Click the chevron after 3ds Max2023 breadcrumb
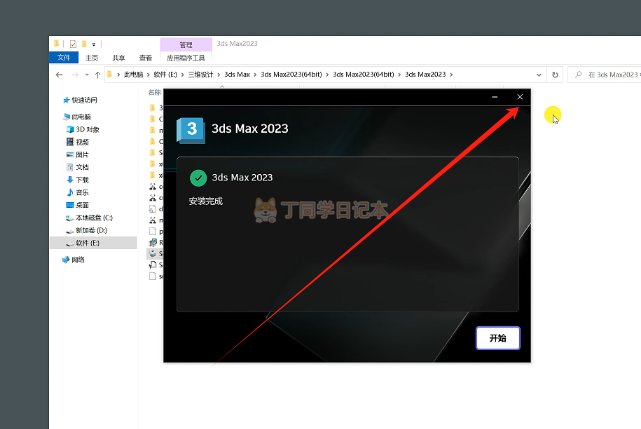Viewport: 641px width, 429px height. click(x=451, y=74)
